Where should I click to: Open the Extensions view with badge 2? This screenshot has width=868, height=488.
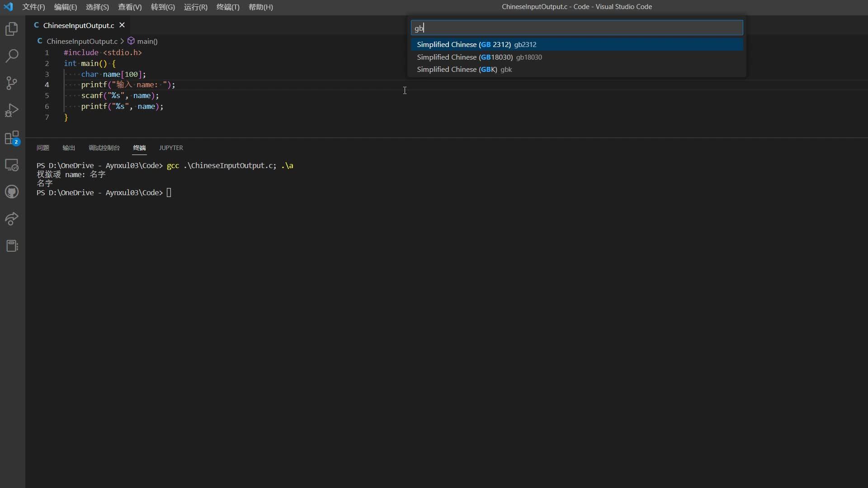(x=11, y=138)
